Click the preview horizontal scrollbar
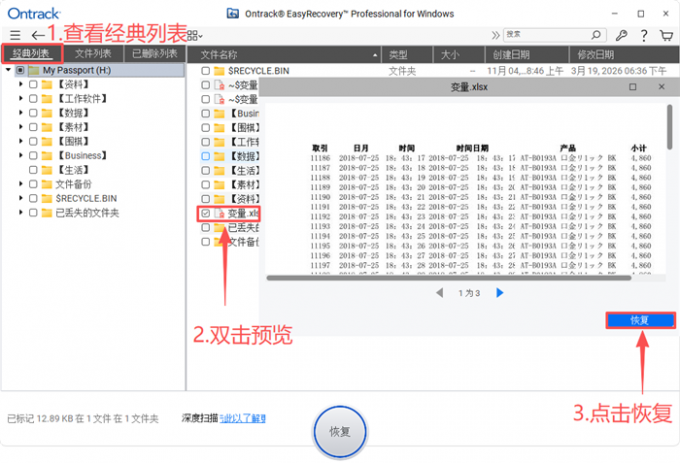The width and height of the screenshot is (680, 463). (x=449, y=278)
